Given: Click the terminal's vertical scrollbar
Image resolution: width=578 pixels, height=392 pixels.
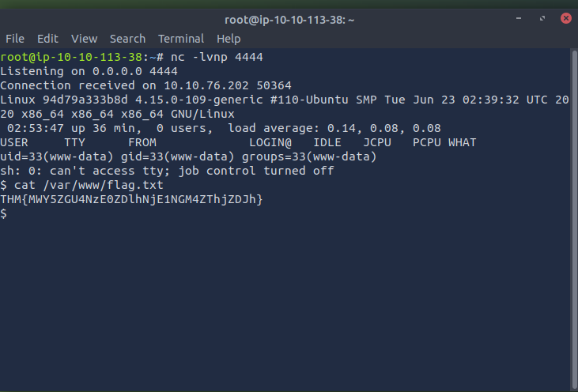Looking at the screenshot, I should click(x=574, y=219).
